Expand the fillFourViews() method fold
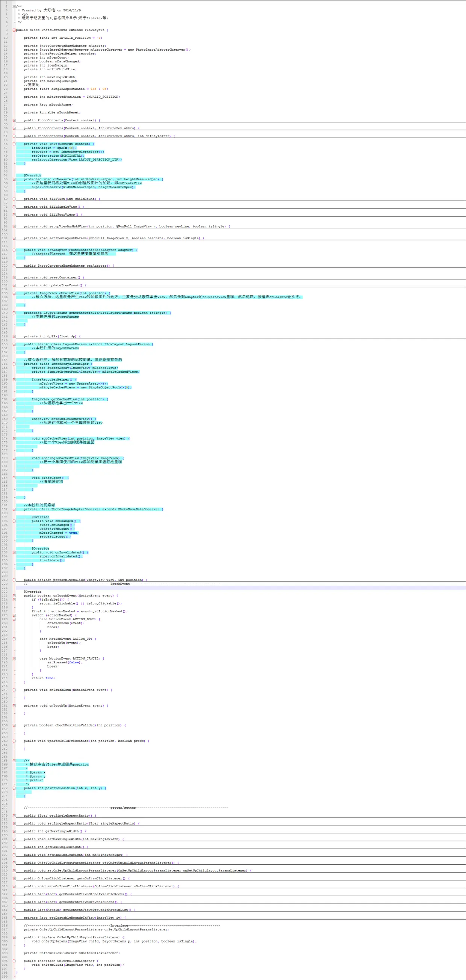The image size is (466, 980). click(14, 214)
